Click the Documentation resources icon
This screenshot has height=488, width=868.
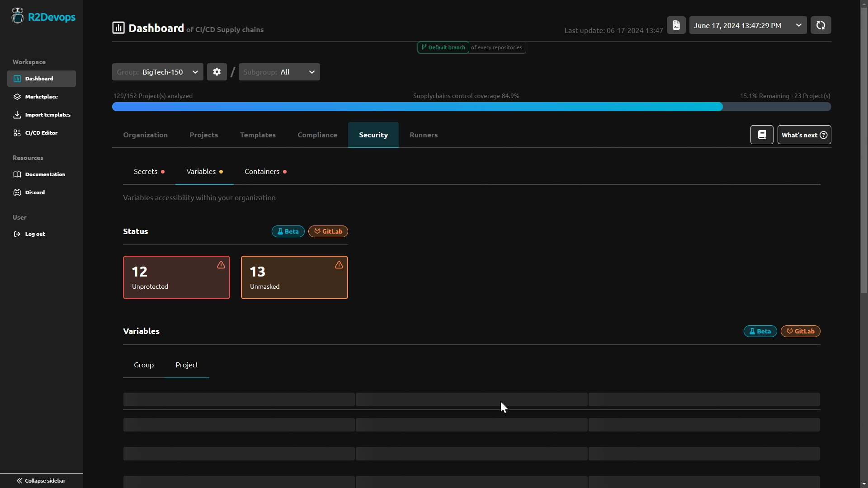[x=17, y=174]
